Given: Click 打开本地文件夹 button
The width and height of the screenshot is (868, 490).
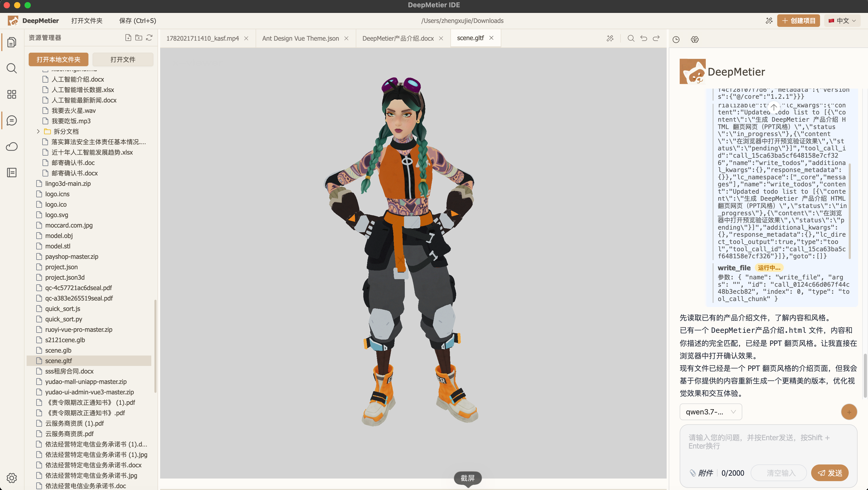Looking at the screenshot, I should pyautogui.click(x=58, y=60).
